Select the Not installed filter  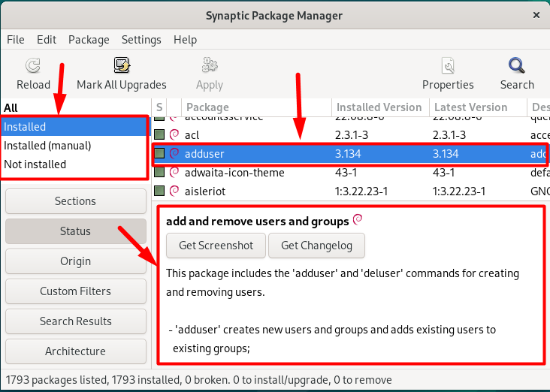(74, 164)
